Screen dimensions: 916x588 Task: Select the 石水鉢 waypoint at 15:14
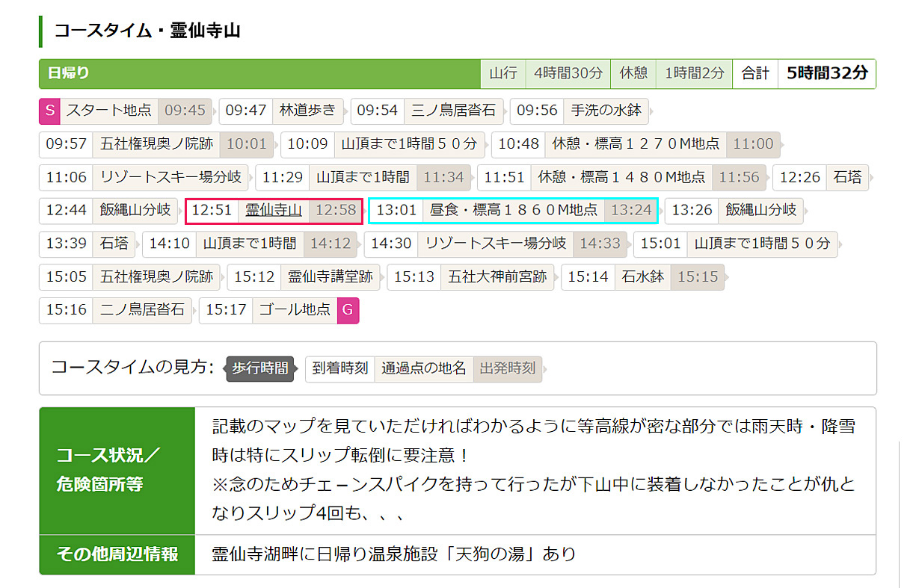[642, 276]
